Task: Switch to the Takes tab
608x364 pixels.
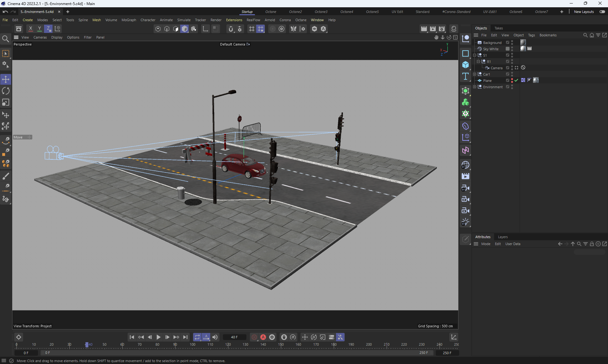Action: [x=498, y=28]
